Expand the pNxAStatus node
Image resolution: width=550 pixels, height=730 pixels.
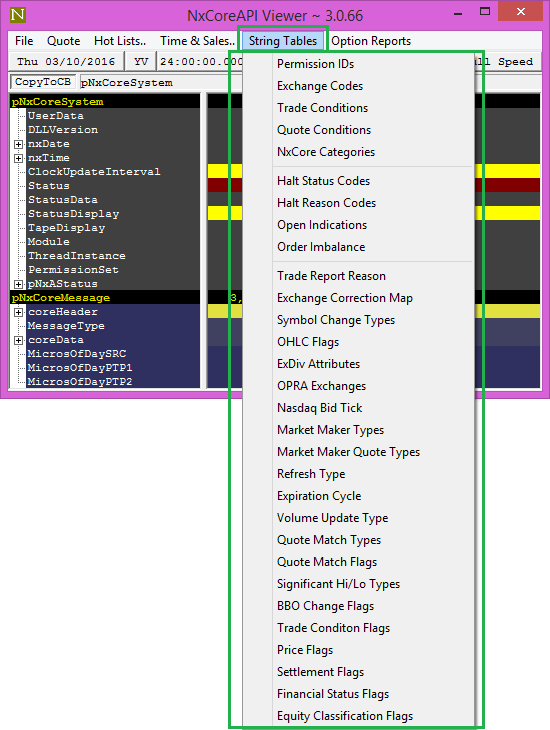click(18, 284)
